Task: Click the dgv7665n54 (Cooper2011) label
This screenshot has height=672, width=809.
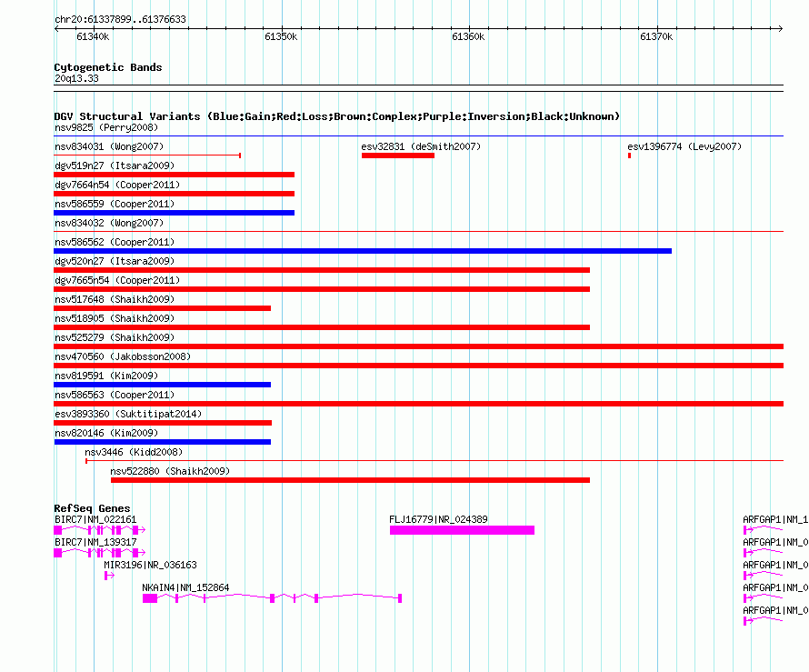Action: coord(117,280)
